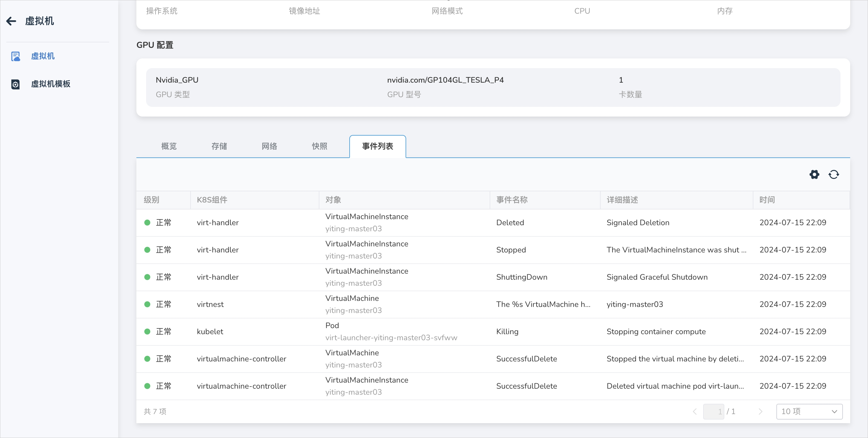
Task: Go to the next page arrow
Action: pyautogui.click(x=760, y=411)
